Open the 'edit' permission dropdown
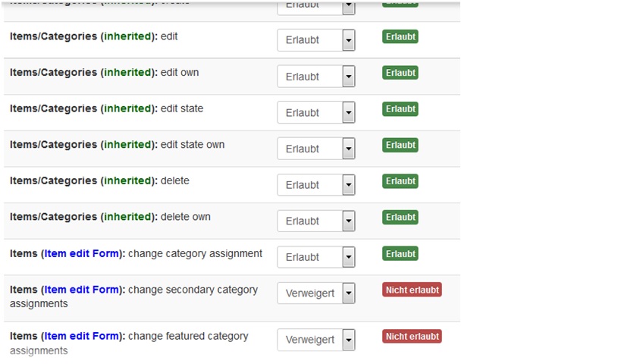The image size is (621, 364). tap(316, 40)
